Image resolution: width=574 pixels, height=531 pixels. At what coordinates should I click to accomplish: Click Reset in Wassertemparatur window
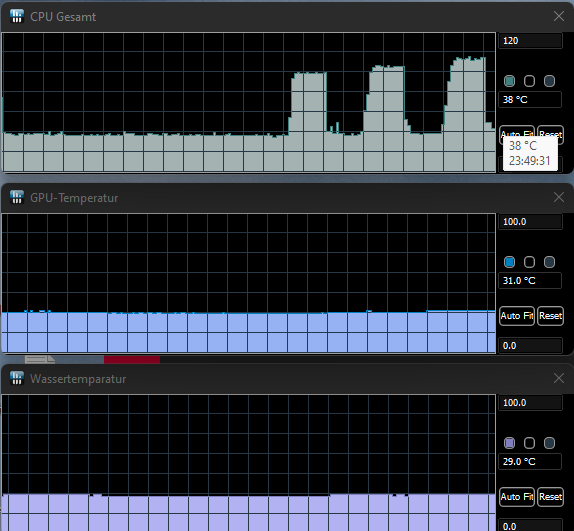pyautogui.click(x=550, y=497)
